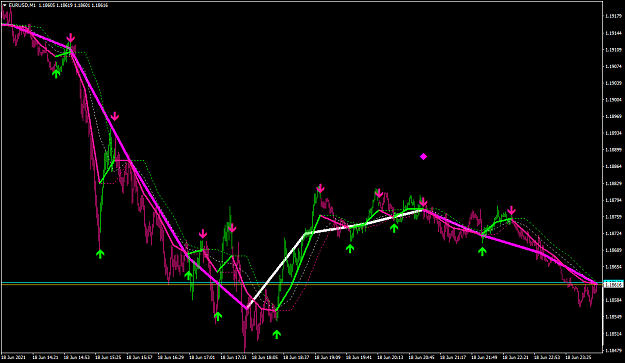
Task: Click the 18 Jun 17:33 time label
Action: tap(233, 357)
